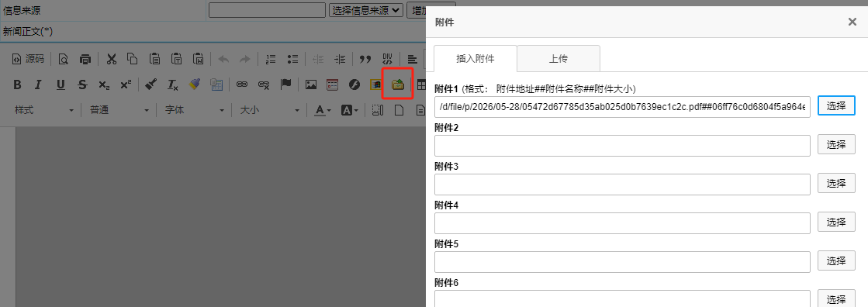Click 选择 button for 附件4

click(836, 222)
